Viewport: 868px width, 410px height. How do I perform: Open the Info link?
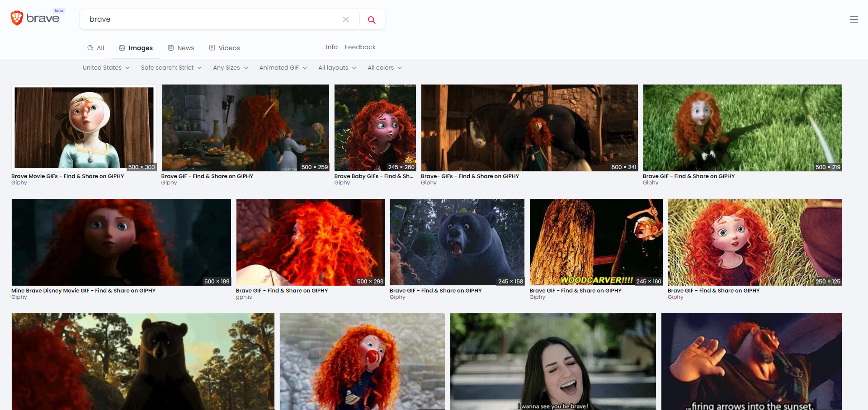[332, 47]
